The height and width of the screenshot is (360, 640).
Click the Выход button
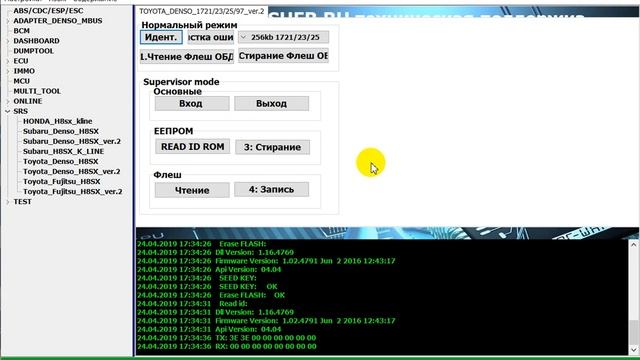point(271,104)
